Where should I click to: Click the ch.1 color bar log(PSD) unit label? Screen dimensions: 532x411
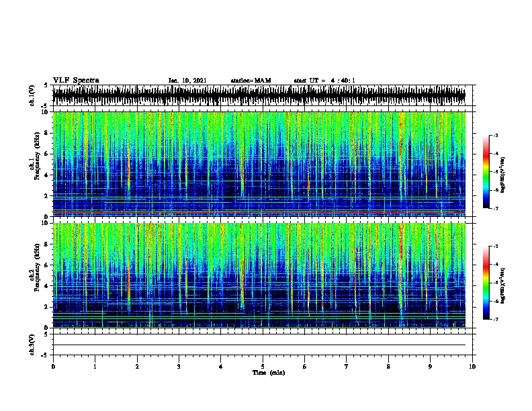coord(502,175)
